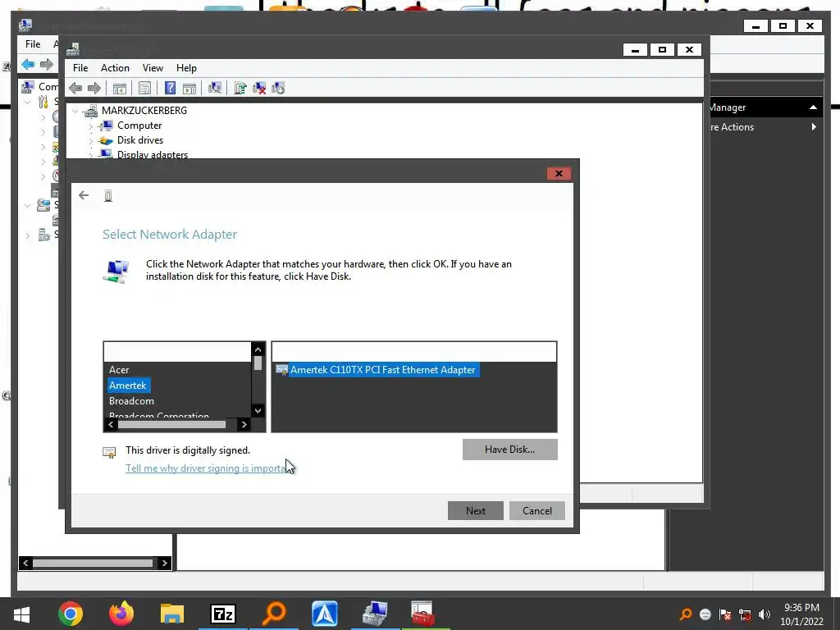Expand More Actions submenu arrow
This screenshot has width=840, height=630.
coord(814,127)
